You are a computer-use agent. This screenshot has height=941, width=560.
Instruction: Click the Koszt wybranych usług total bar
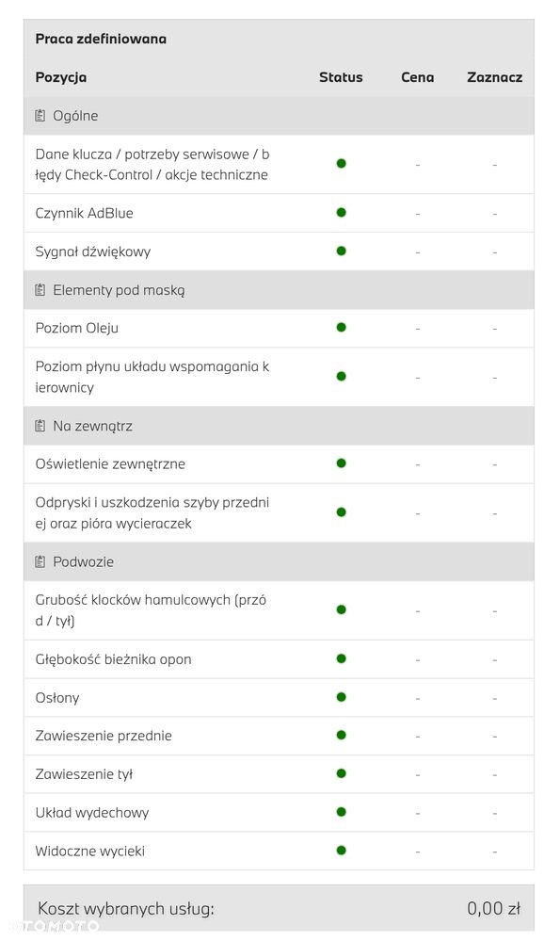pos(279,909)
